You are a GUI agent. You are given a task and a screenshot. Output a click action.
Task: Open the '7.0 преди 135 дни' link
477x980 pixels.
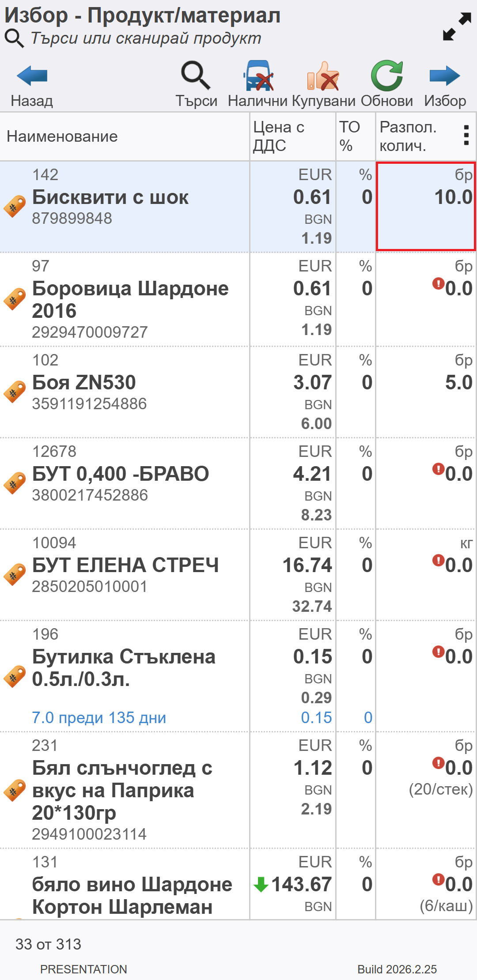pyautogui.click(x=99, y=718)
